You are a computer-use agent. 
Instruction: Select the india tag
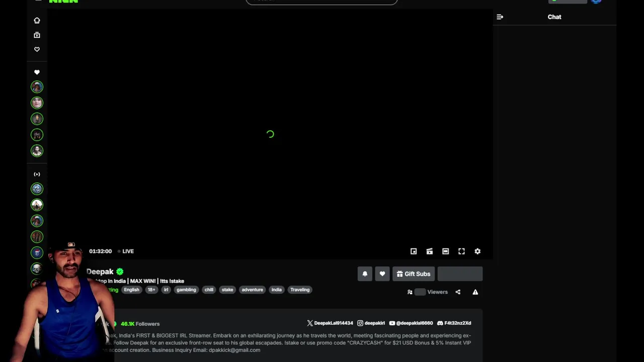click(x=277, y=290)
